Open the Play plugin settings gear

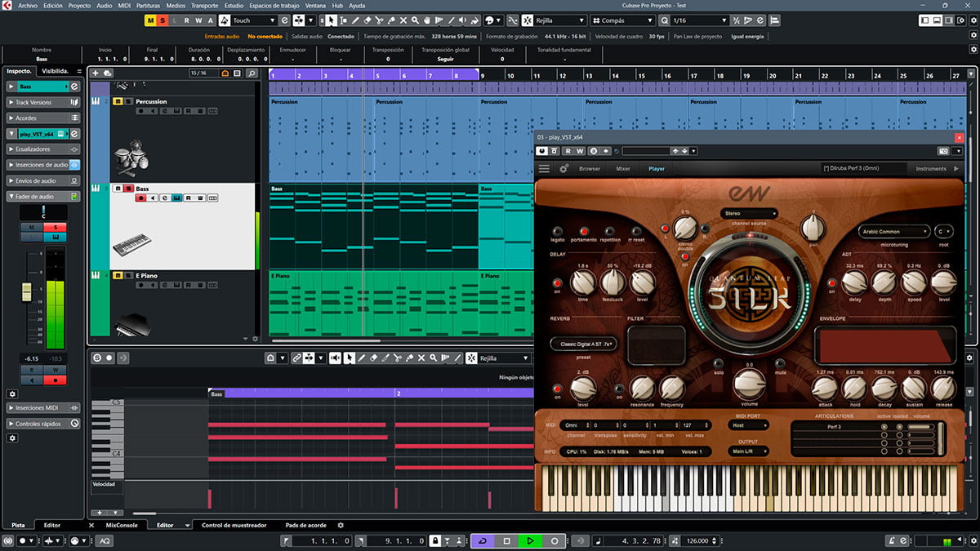coord(563,169)
